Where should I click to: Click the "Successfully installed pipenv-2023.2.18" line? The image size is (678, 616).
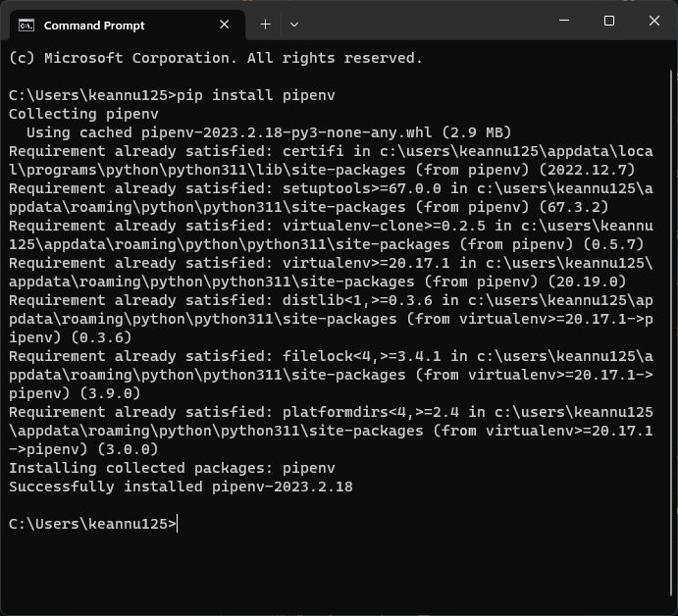181,487
